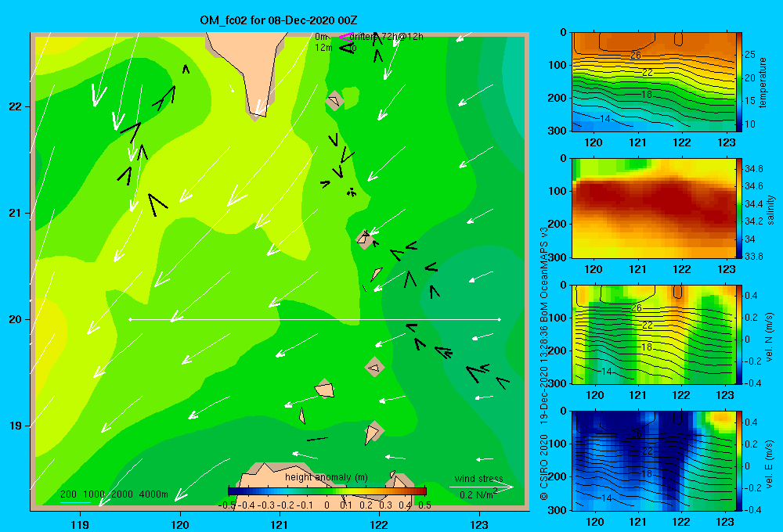Click the 'vel. N (m/s)' color bar

click(x=739, y=334)
